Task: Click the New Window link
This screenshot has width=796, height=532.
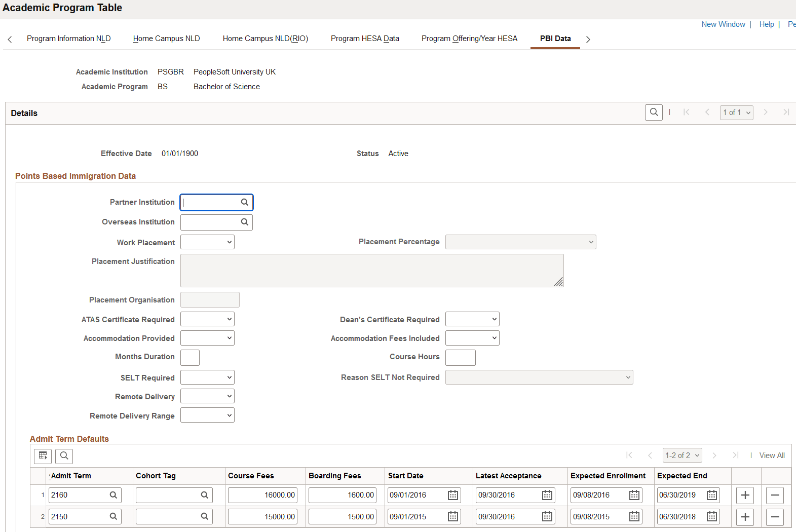Action: pyautogui.click(x=723, y=24)
